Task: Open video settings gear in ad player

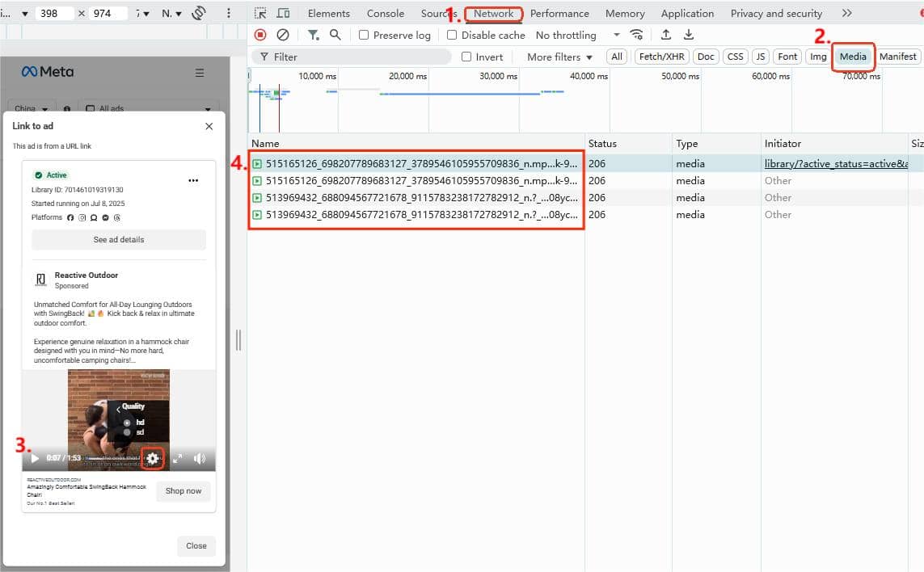Action: (153, 458)
